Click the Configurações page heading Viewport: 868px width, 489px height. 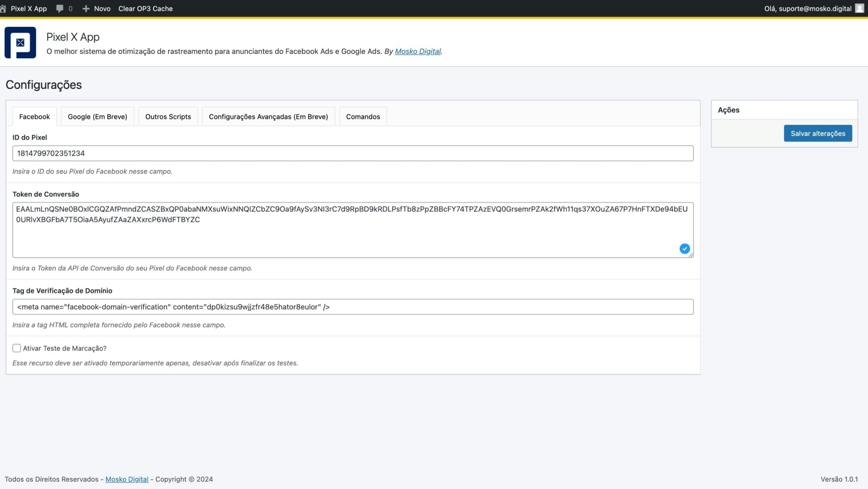coord(44,85)
